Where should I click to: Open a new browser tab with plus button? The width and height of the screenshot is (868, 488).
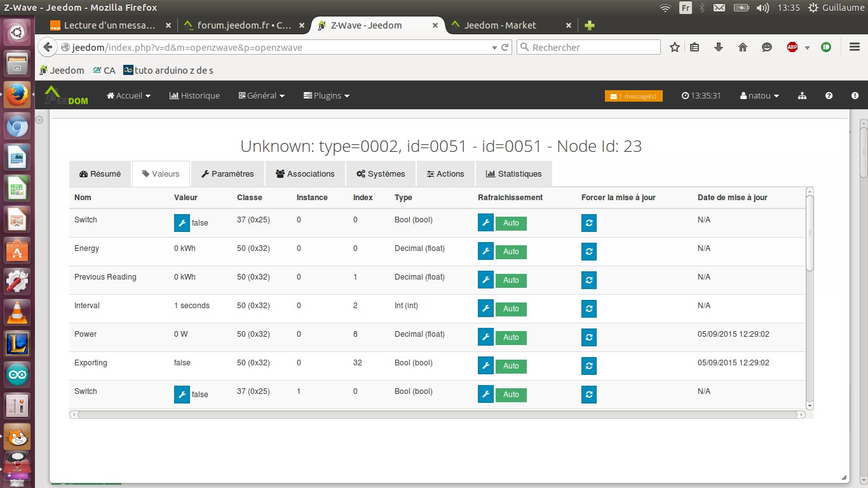click(590, 25)
